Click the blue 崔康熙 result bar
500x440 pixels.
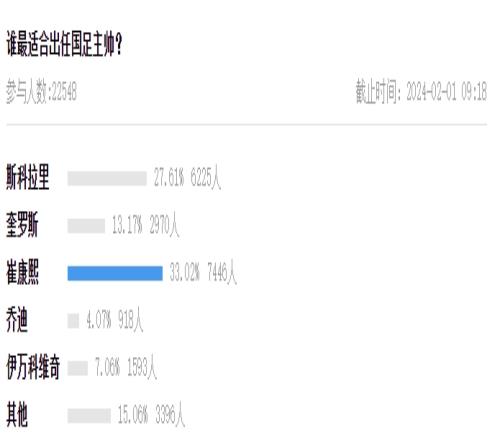pyautogui.click(x=115, y=273)
